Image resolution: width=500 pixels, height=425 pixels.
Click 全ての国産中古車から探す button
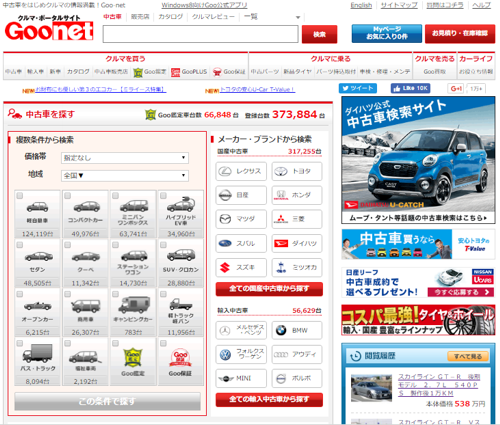269,289
